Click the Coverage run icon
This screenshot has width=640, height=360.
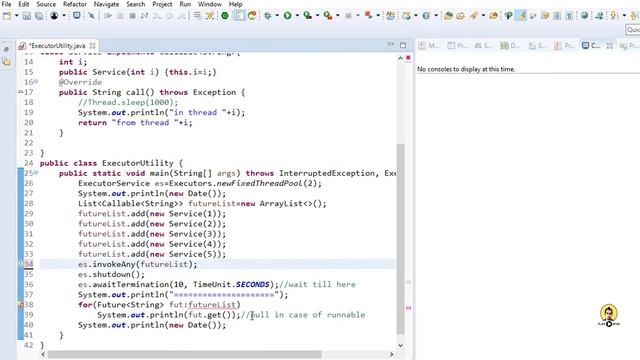click(308, 16)
